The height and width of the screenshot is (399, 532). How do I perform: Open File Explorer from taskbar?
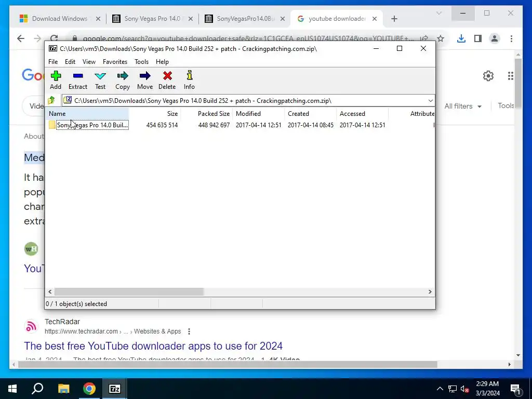[x=63, y=389]
